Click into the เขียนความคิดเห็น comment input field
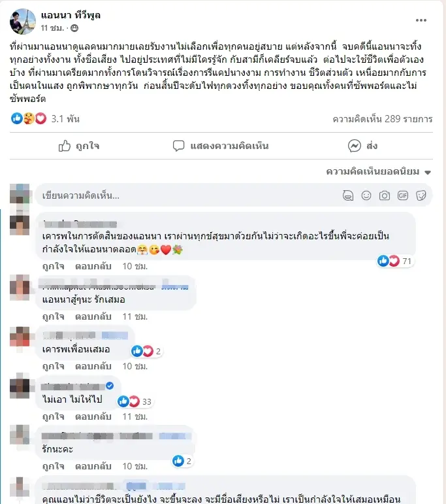The width and height of the screenshot is (446, 504). [x=189, y=195]
